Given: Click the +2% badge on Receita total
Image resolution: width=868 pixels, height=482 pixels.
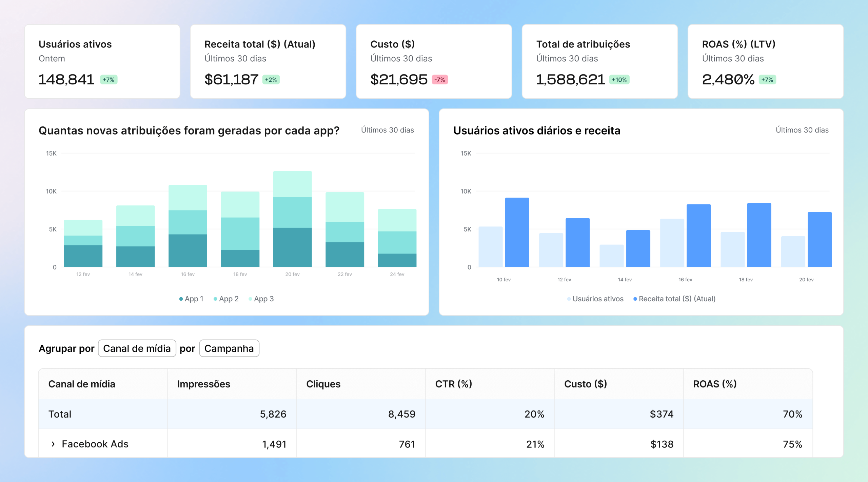Looking at the screenshot, I should click(271, 80).
